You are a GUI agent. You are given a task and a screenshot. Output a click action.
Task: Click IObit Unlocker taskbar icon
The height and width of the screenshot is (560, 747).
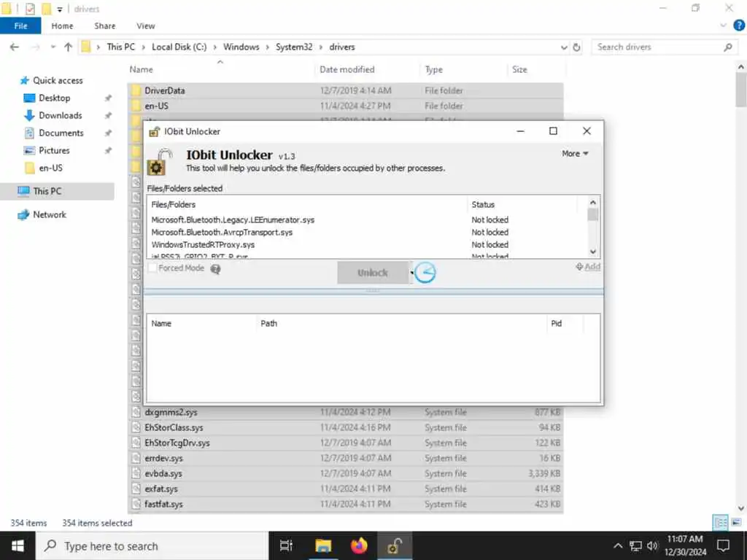(x=395, y=545)
